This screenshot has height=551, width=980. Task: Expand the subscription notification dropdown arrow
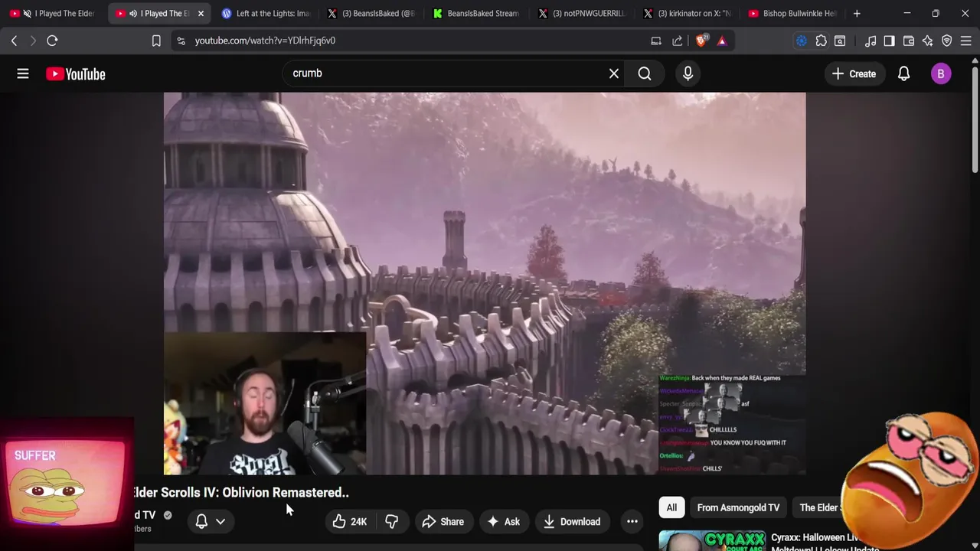pos(220,521)
